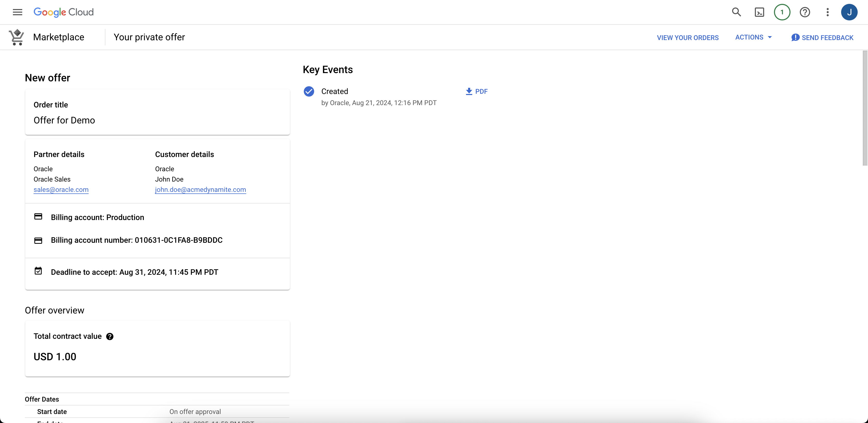Download the offer PDF
The width and height of the screenshot is (868, 423).
tap(476, 91)
